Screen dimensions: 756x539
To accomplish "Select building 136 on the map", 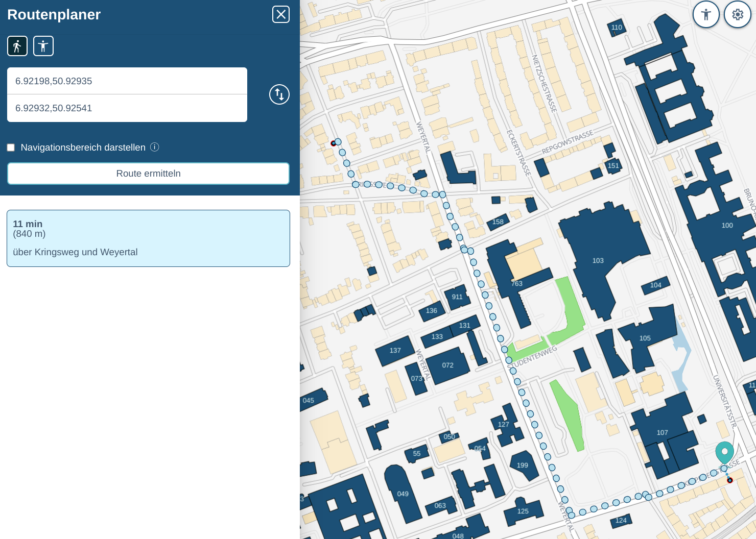I will pos(432,310).
